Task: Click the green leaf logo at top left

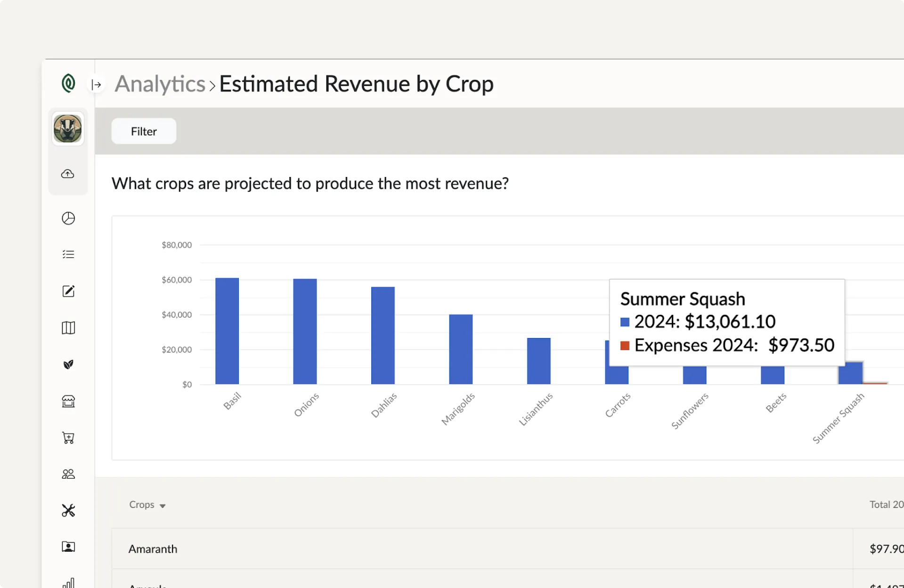Action: pyautogui.click(x=67, y=83)
